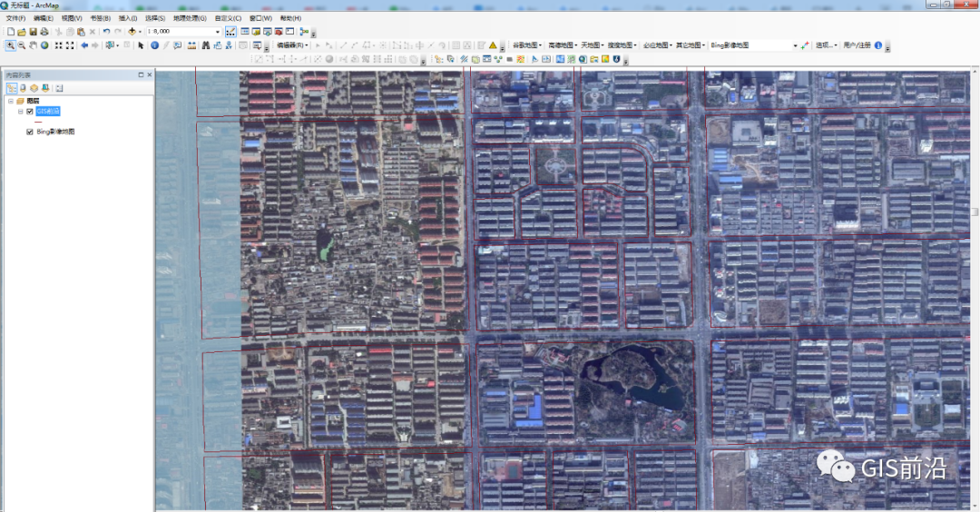The width and height of the screenshot is (980, 512).
Task: Select the GIS前沿 layer name
Action: pos(48,112)
